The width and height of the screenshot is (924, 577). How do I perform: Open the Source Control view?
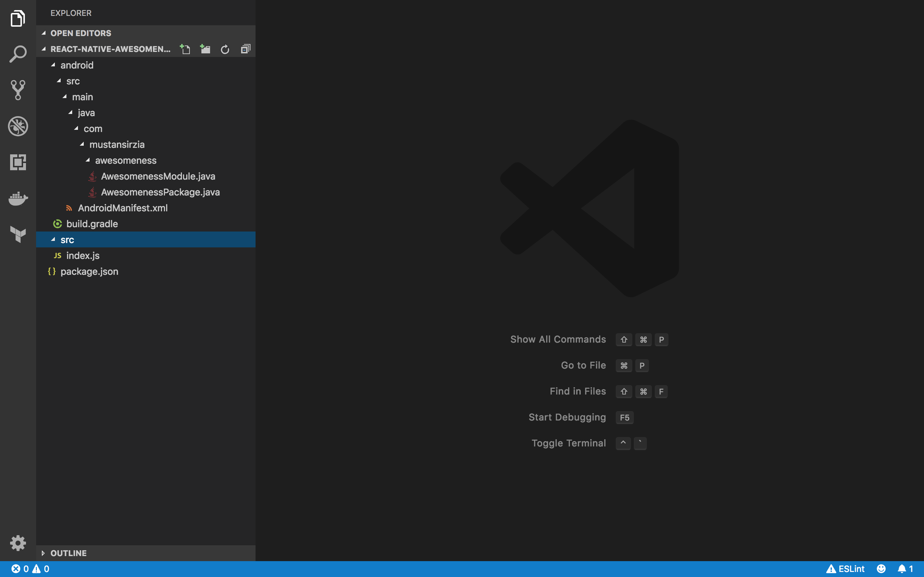click(x=18, y=90)
